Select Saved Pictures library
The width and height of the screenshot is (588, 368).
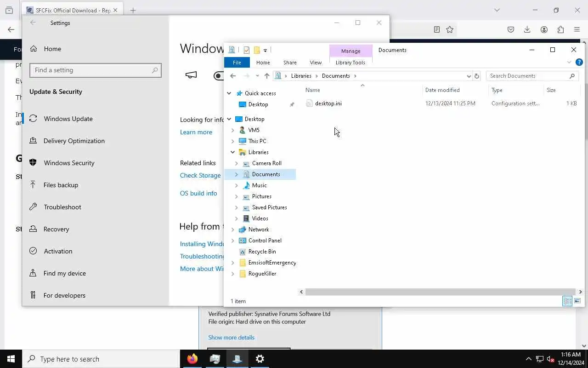[269, 207]
